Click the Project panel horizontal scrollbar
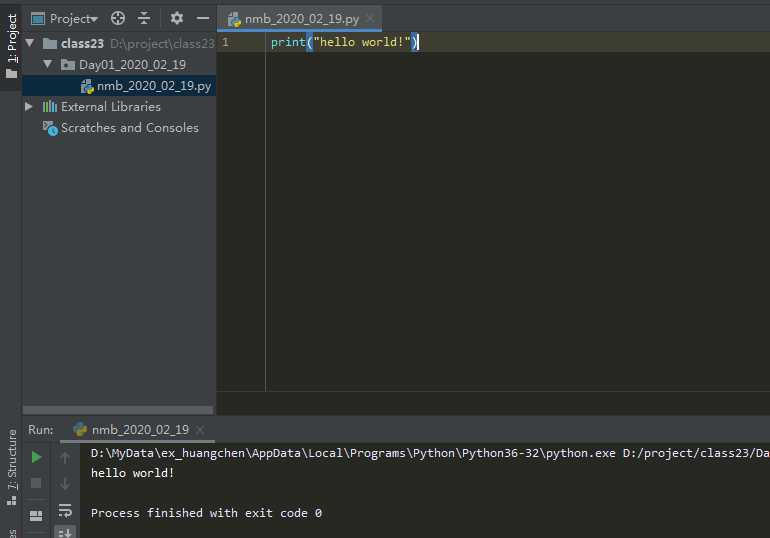The image size is (770, 538). [118, 409]
